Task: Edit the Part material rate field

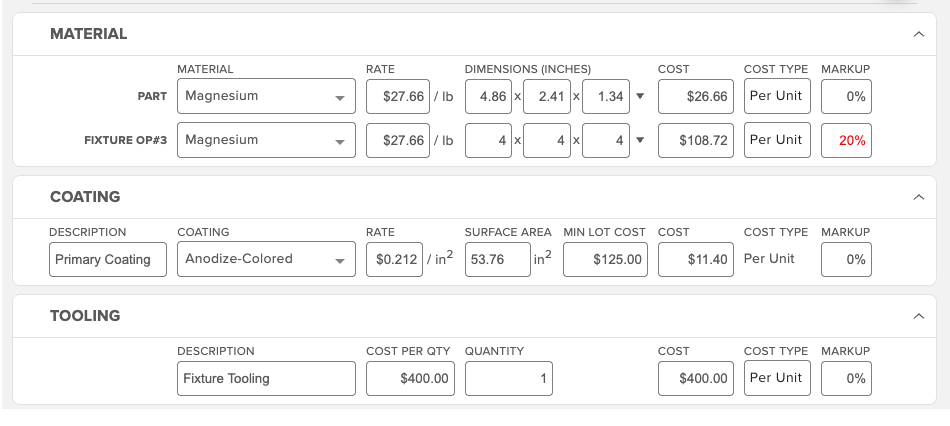Action: coord(398,97)
